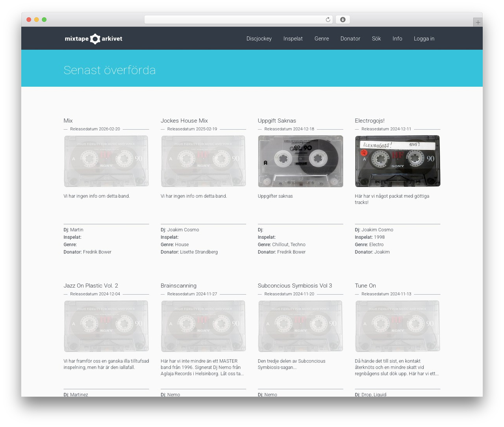The image size is (504, 427).
Task: Click the House genre value
Action: coord(182,245)
